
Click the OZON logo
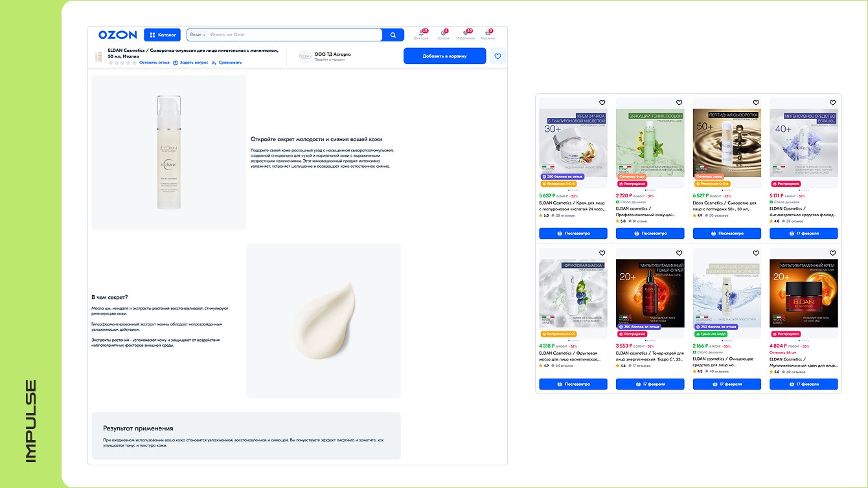(117, 35)
